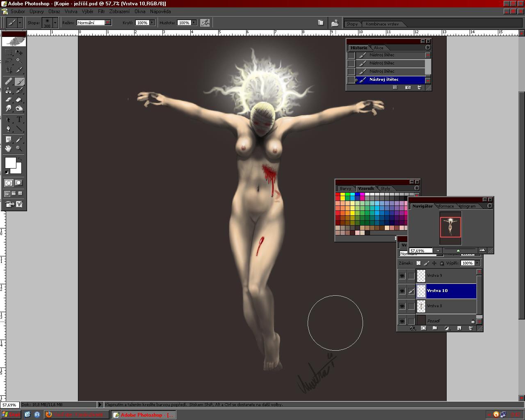Toggle visibility of layer Vrstva 8

(402, 306)
